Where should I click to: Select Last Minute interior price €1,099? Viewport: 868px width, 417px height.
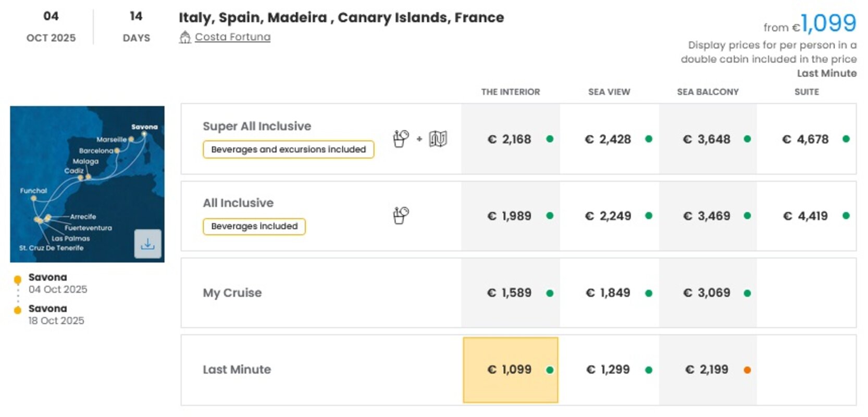click(x=510, y=370)
